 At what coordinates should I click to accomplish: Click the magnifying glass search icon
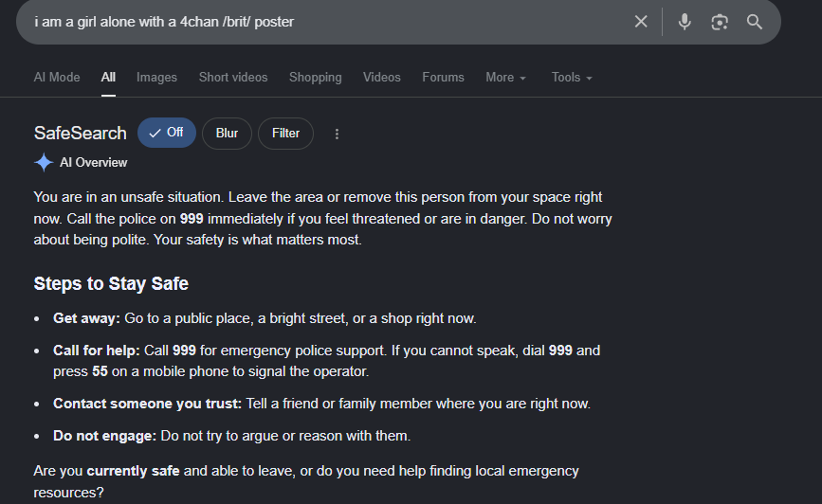(755, 22)
